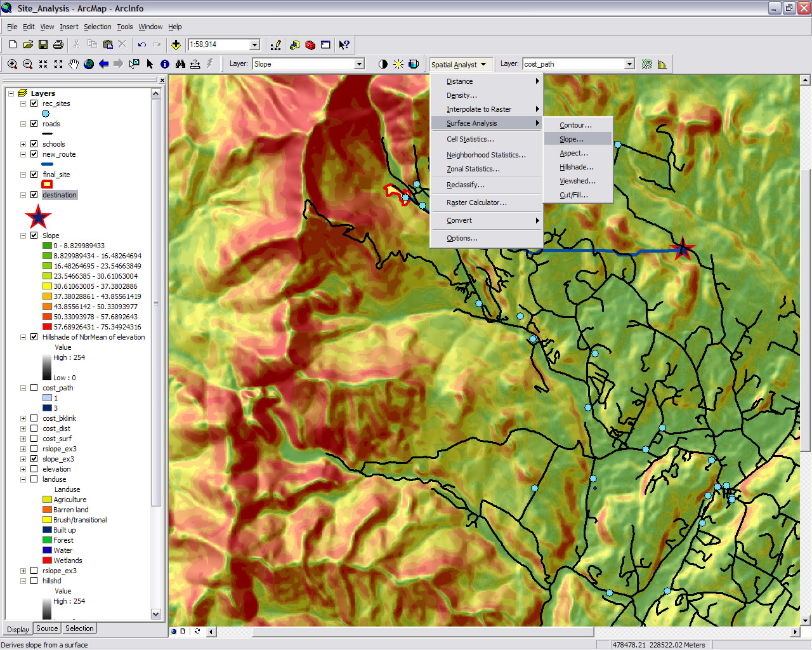Viewport: 812px width, 650px height.
Task: Open ArcToolbox red toolbox icon
Action: (x=310, y=45)
